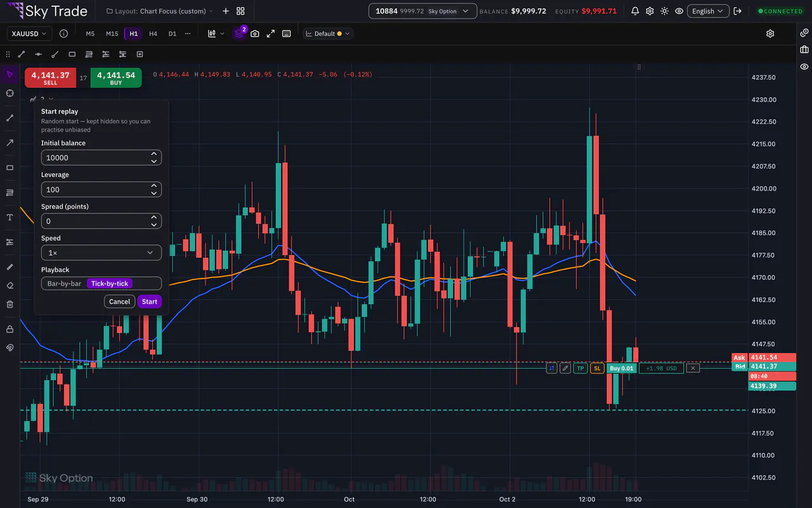Screen dimensions: 812x508
Task: Open the keyboard shortcuts icon
Action: (287, 34)
